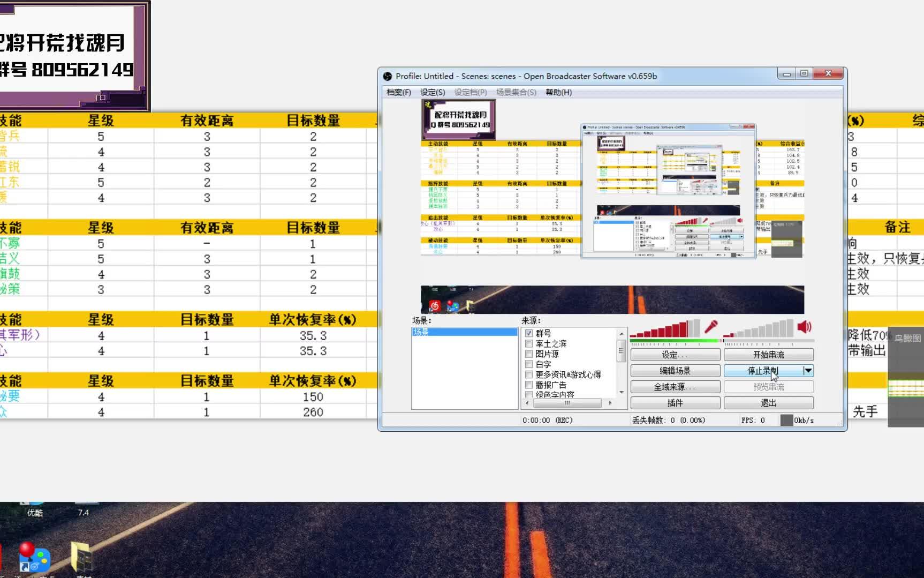Viewport: 924px width, 578px height.
Task: Click 开始串流 to start streaming
Action: point(769,355)
